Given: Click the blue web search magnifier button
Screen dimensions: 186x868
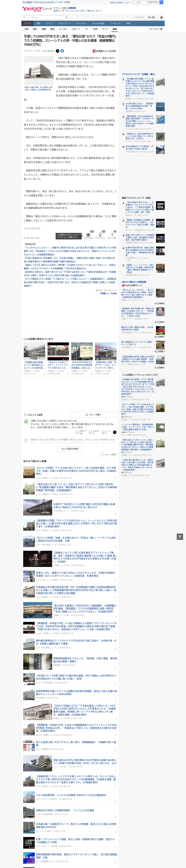Looking at the screenshot, I should 161,2.
